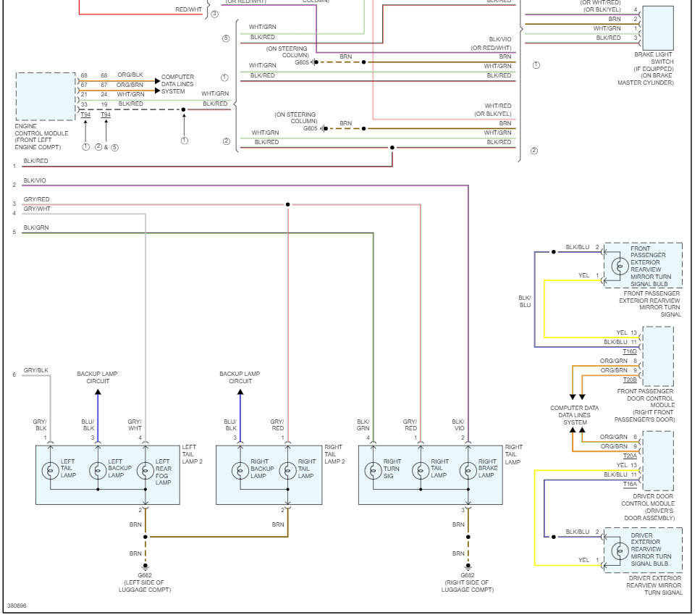This screenshot has height=615, width=700.
Task: Click the diagram number '380696'
Action: click(x=17, y=606)
